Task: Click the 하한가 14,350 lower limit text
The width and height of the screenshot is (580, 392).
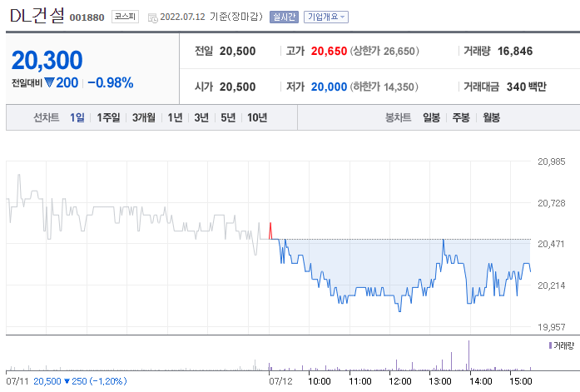Action: (384, 87)
